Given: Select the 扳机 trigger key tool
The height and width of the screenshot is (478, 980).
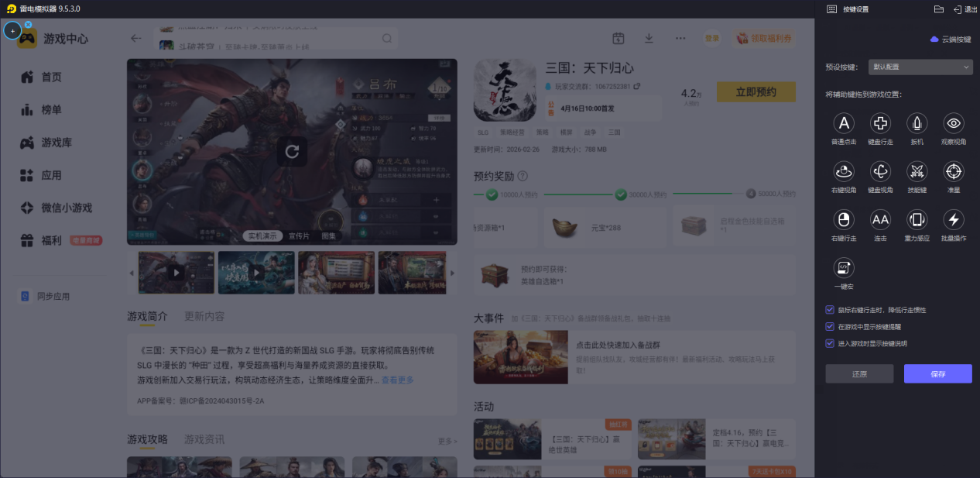Looking at the screenshot, I should pos(917,123).
